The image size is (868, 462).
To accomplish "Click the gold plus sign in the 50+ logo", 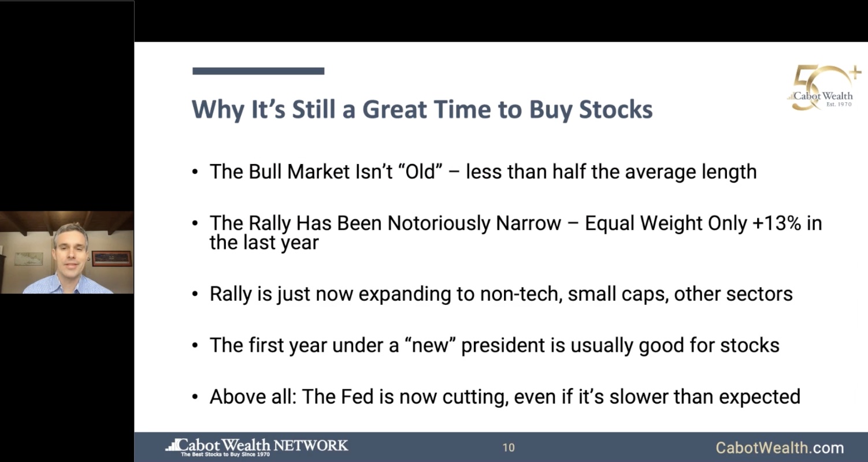I will point(854,73).
